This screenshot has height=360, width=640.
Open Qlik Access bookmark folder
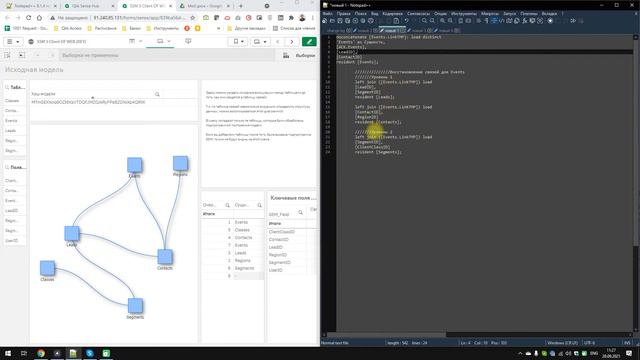(x=68, y=28)
